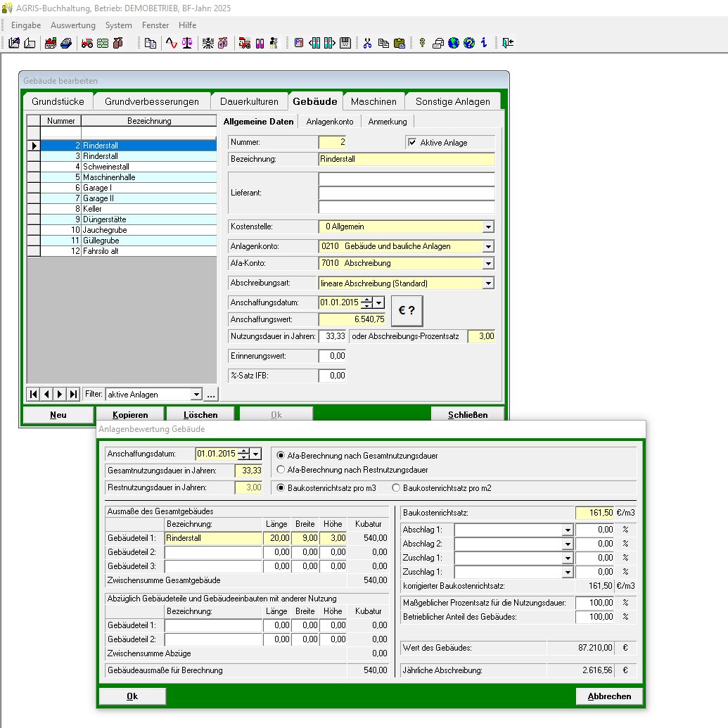Image resolution: width=728 pixels, height=728 pixels.
Task: Toggle the Aktive Anlage checkbox
Action: point(413,142)
